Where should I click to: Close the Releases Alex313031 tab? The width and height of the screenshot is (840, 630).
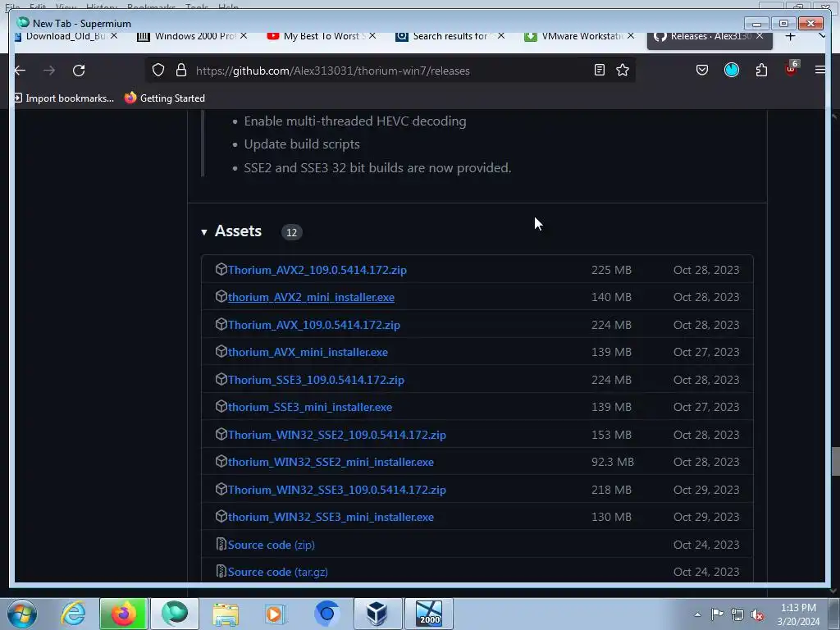click(760, 36)
